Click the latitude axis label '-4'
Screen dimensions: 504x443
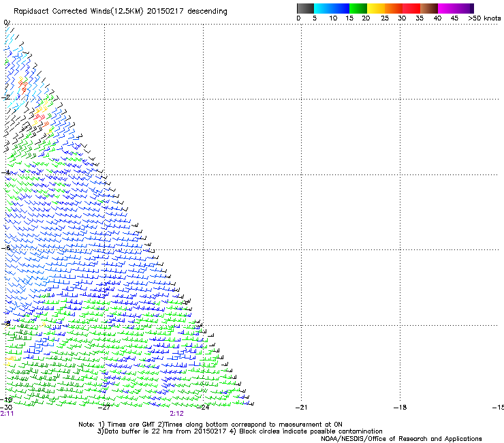click(x=5, y=172)
